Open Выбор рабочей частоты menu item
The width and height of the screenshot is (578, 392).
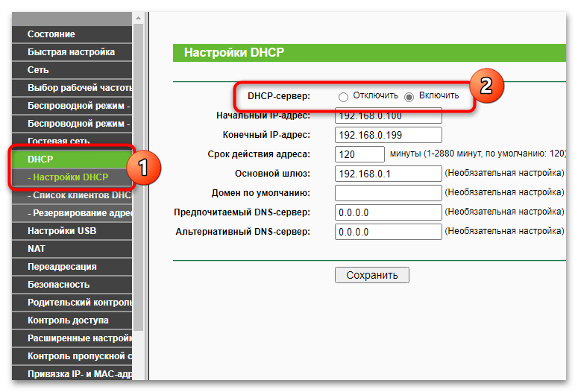point(72,88)
